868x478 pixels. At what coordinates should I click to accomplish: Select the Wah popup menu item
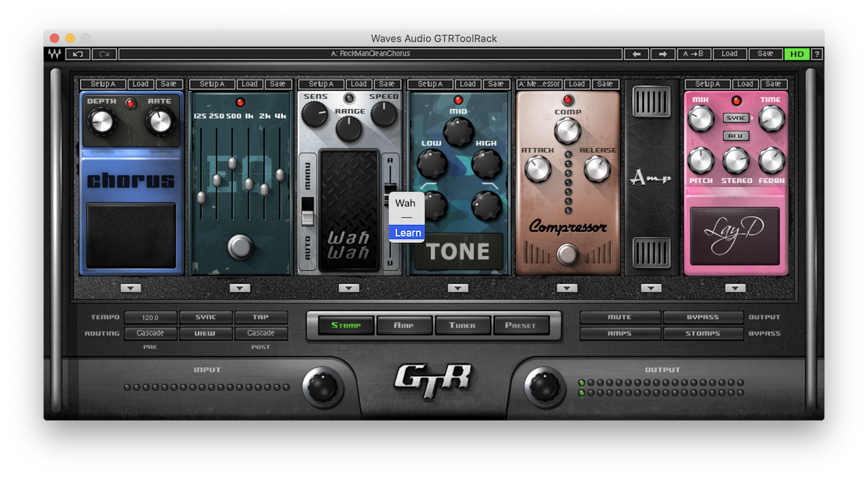(405, 203)
